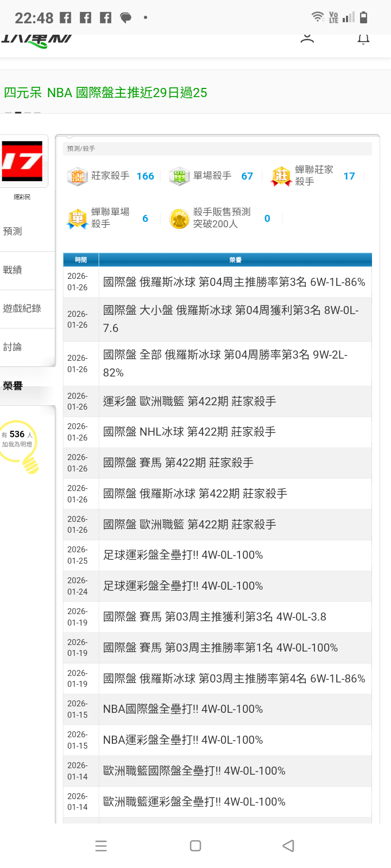This screenshot has height=868, width=391.
Task: Tap the 運彩民 label under avatar
Action: pos(22,197)
